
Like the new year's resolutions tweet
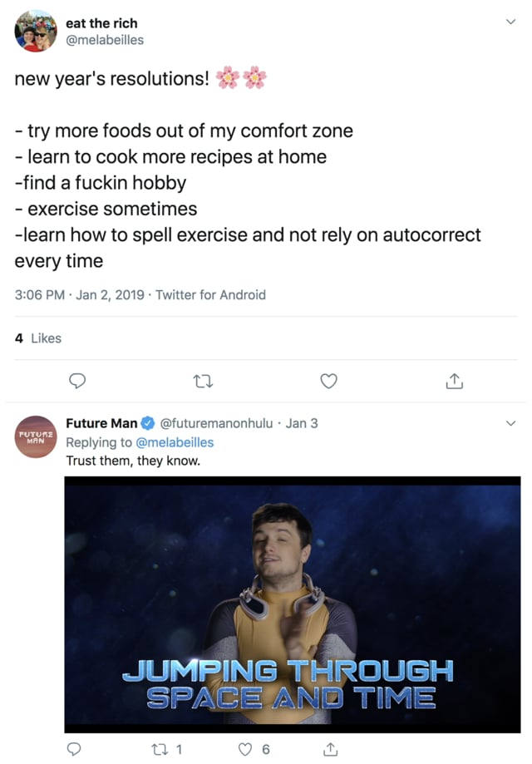329,381
